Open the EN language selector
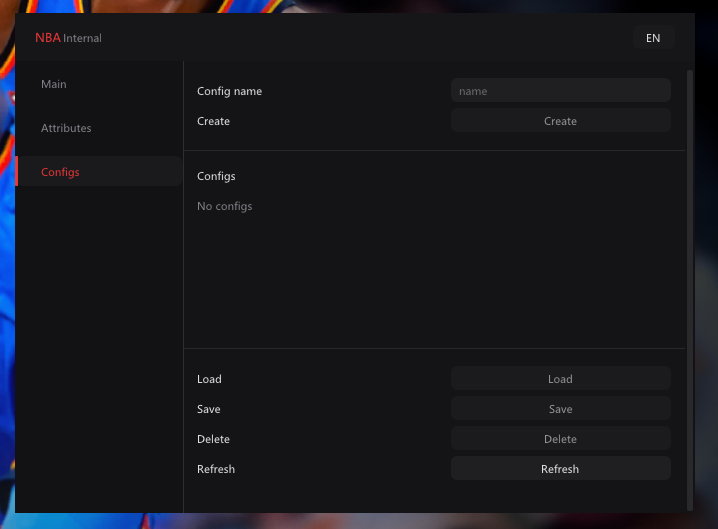718x529 pixels. (653, 38)
